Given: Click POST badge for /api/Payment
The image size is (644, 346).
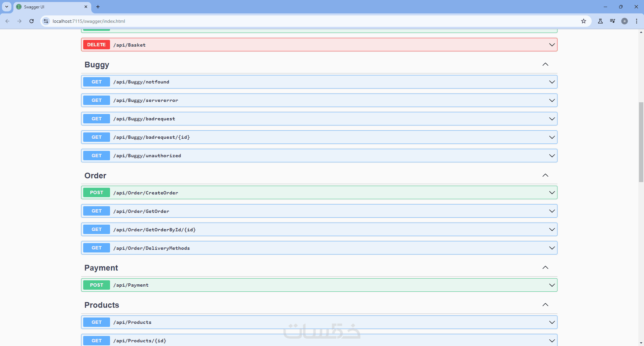Looking at the screenshot, I should [x=97, y=285].
